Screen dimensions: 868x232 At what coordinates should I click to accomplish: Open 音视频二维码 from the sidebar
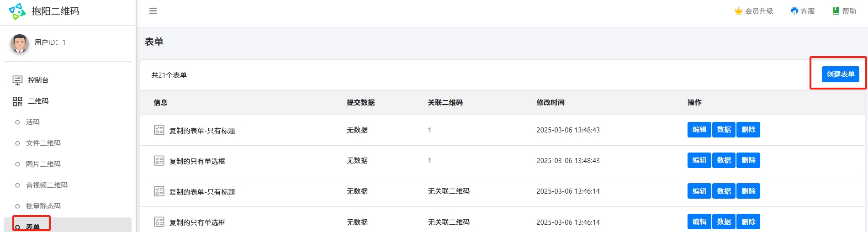[x=47, y=185]
